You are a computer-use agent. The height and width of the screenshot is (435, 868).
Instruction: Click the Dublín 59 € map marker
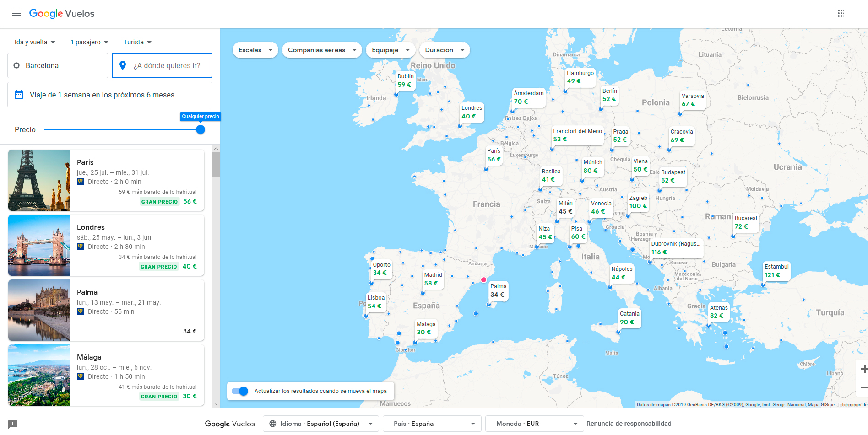coord(405,81)
